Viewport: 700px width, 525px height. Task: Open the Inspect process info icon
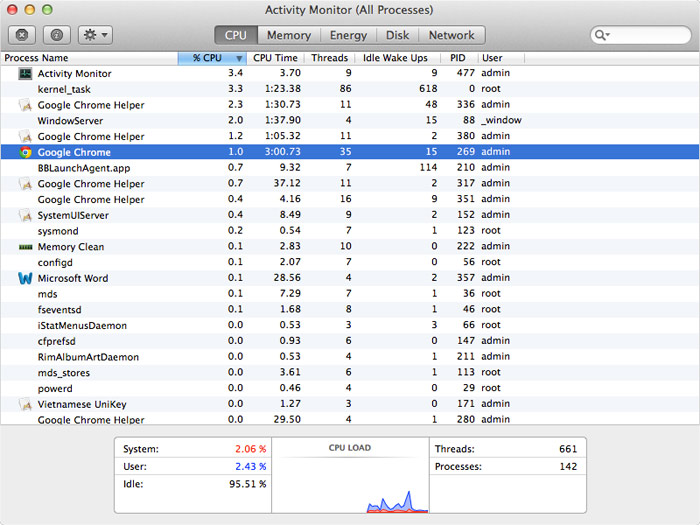tap(57, 35)
